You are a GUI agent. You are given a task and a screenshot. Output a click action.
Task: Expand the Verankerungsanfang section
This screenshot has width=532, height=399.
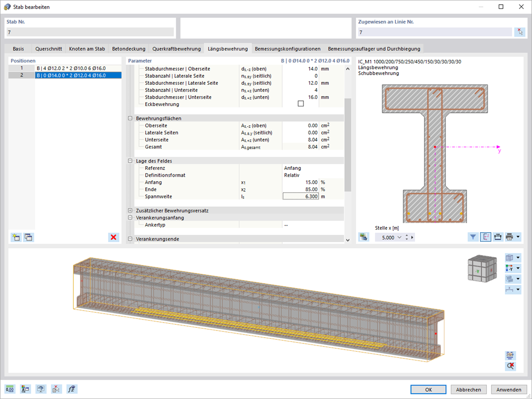click(129, 218)
